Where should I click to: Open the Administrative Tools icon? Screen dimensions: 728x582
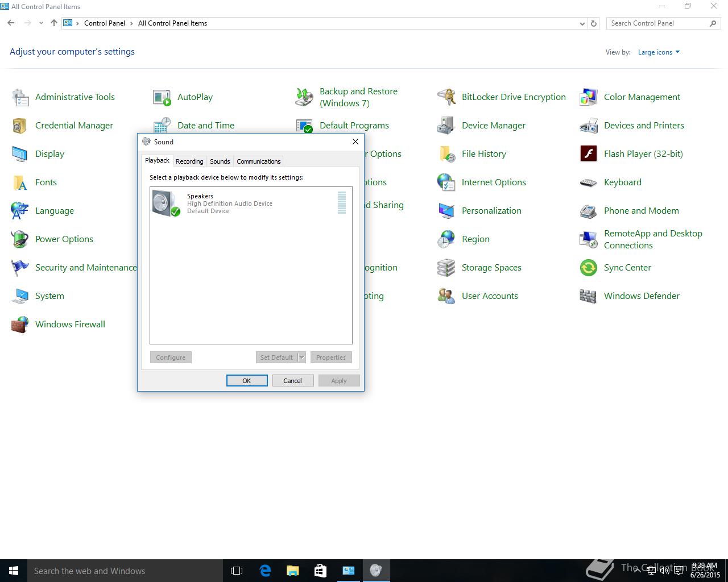point(20,97)
